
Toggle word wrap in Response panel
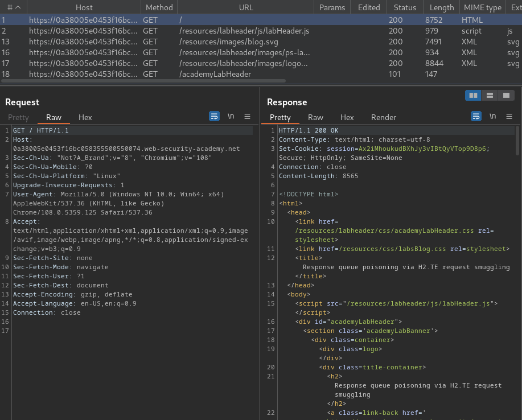coord(476,116)
